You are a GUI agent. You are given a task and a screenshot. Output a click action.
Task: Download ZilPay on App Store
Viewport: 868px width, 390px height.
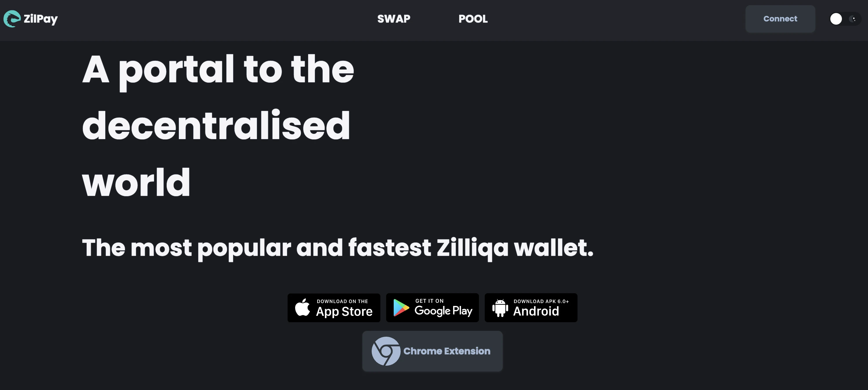click(x=334, y=308)
